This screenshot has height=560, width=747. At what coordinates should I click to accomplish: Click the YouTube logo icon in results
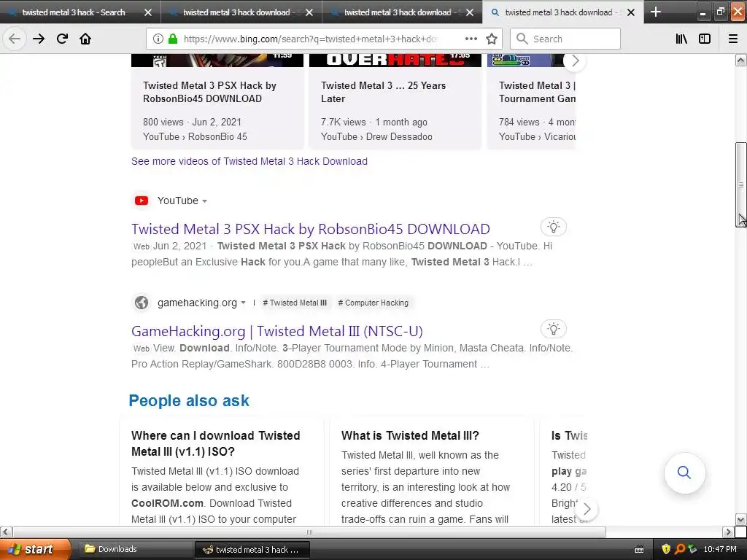142,201
